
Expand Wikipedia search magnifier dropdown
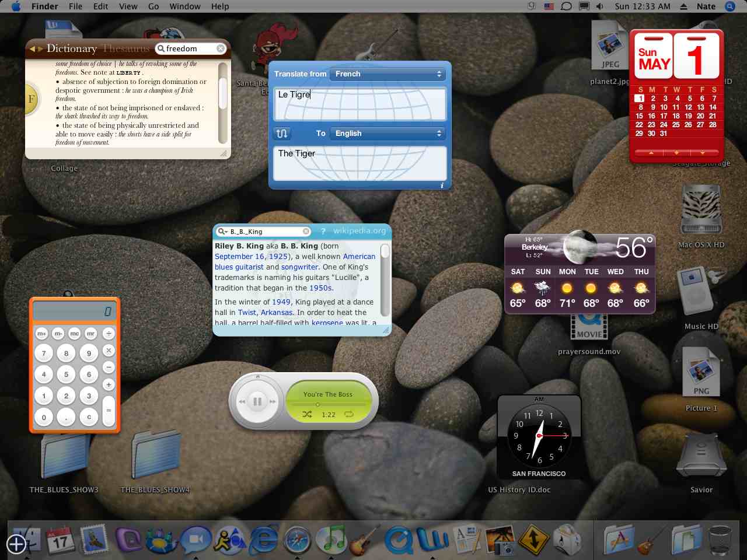222,232
